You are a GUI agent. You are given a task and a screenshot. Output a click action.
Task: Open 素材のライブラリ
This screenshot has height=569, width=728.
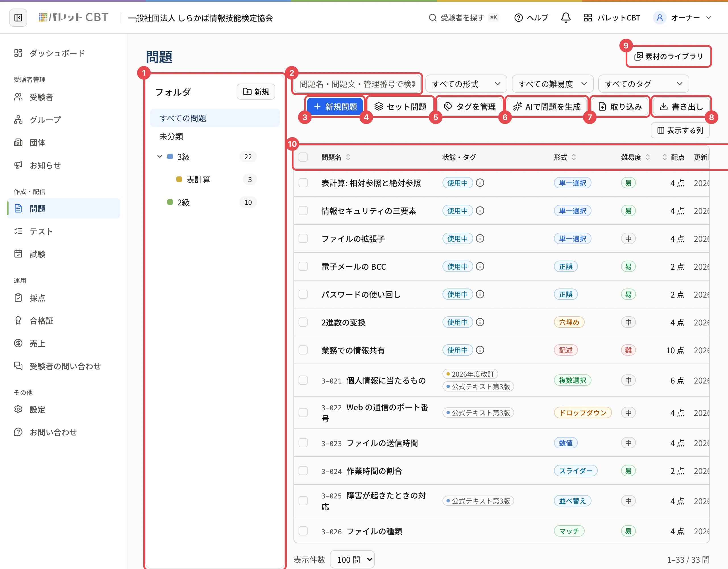click(x=668, y=56)
